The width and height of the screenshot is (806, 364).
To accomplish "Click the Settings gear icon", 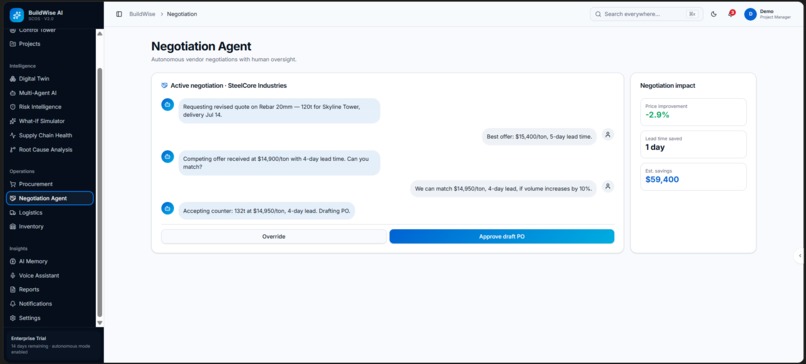I will point(13,318).
